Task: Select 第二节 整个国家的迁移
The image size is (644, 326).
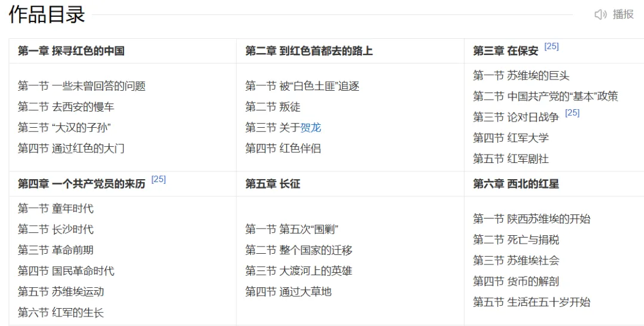Action: click(x=299, y=250)
